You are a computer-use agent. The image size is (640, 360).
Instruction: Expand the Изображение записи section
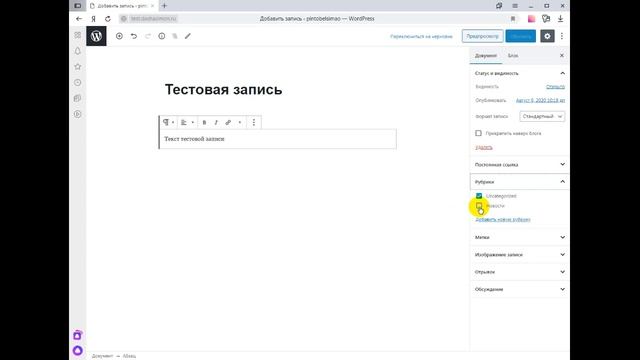[x=519, y=255]
